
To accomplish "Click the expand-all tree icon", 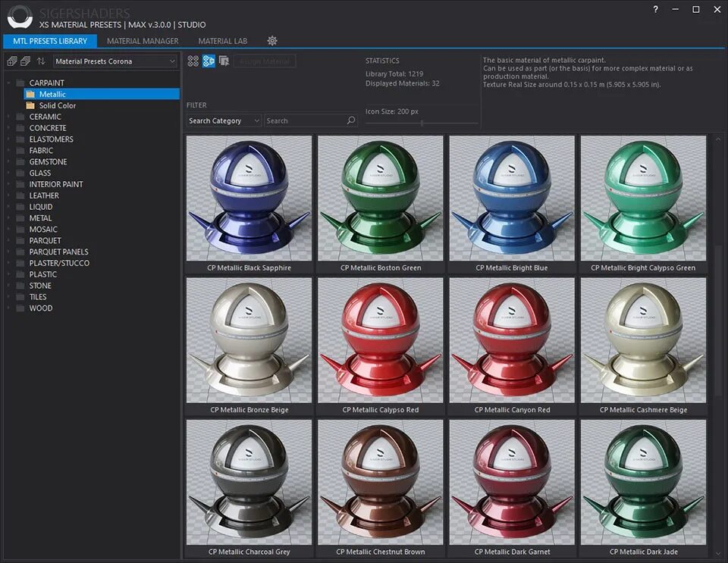I will point(12,61).
